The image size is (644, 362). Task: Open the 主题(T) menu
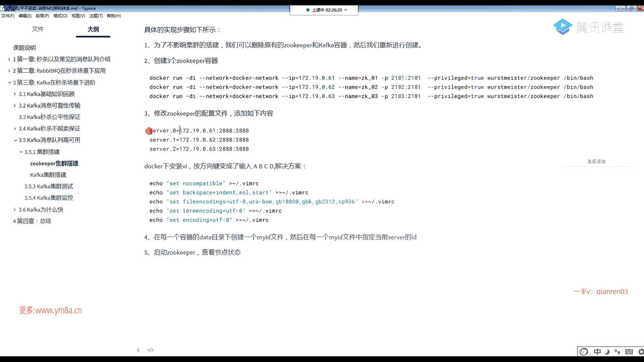coord(96,16)
